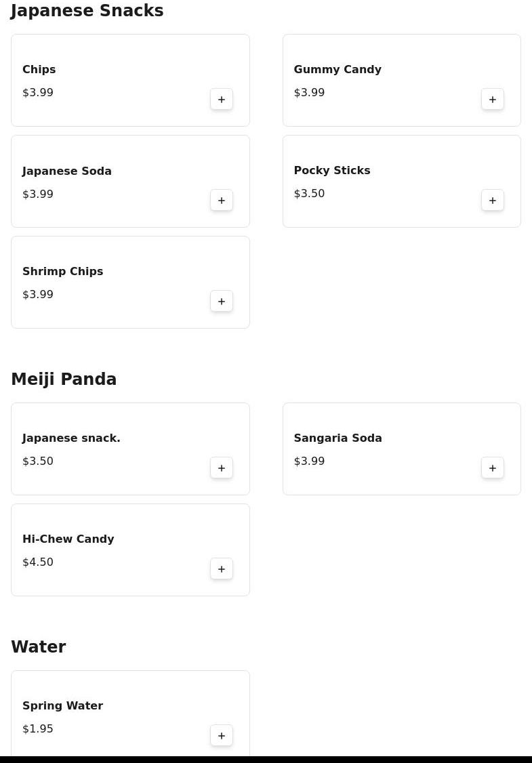The image size is (532, 763).
Task: Click the Japanese Snacks category heading
Action: [x=87, y=11]
